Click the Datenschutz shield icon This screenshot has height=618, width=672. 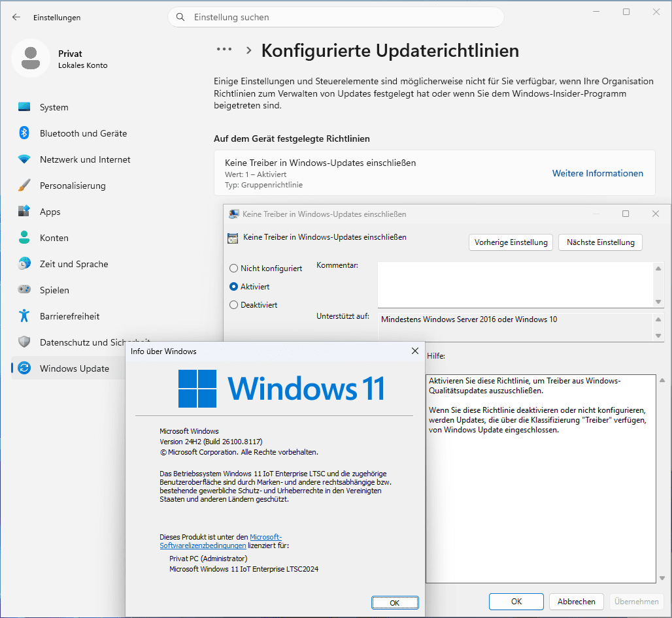point(24,342)
